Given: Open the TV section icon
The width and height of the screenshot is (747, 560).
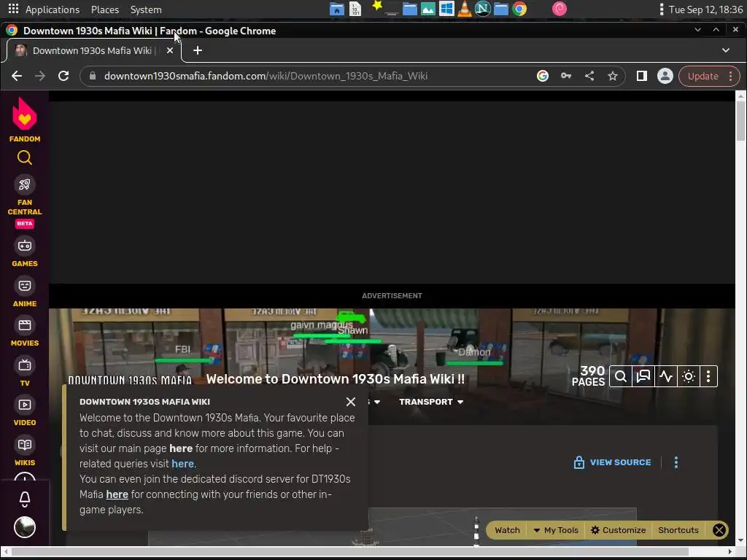Looking at the screenshot, I should coord(25,366).
